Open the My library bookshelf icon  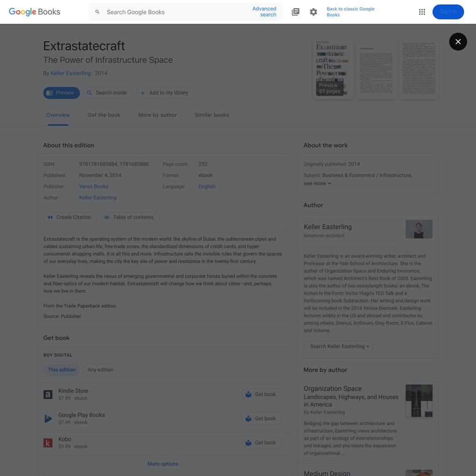click(x=296, y=12)
